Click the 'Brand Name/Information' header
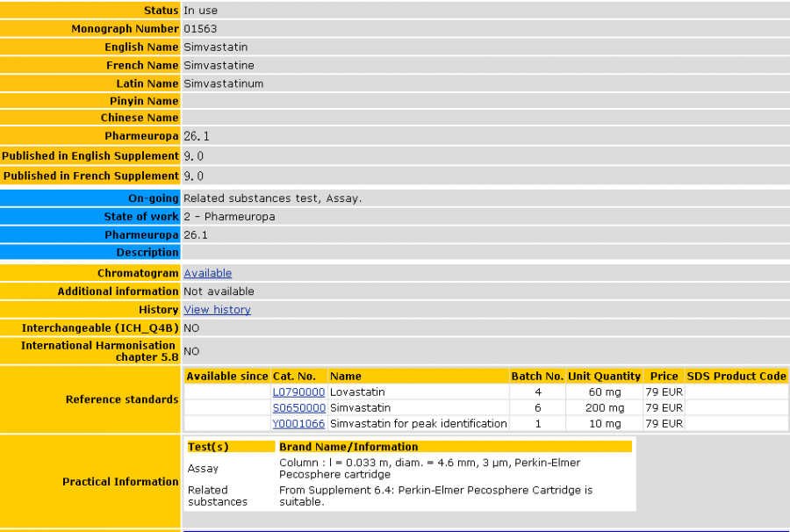 click(455, 447)
